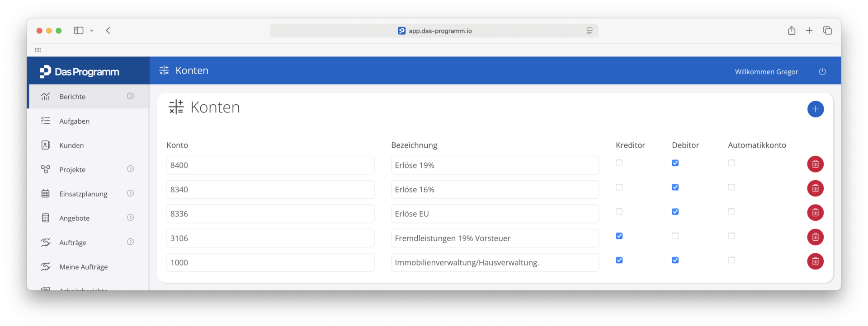
Task: Open the tab overview icon
Action: tap(827, 30)
